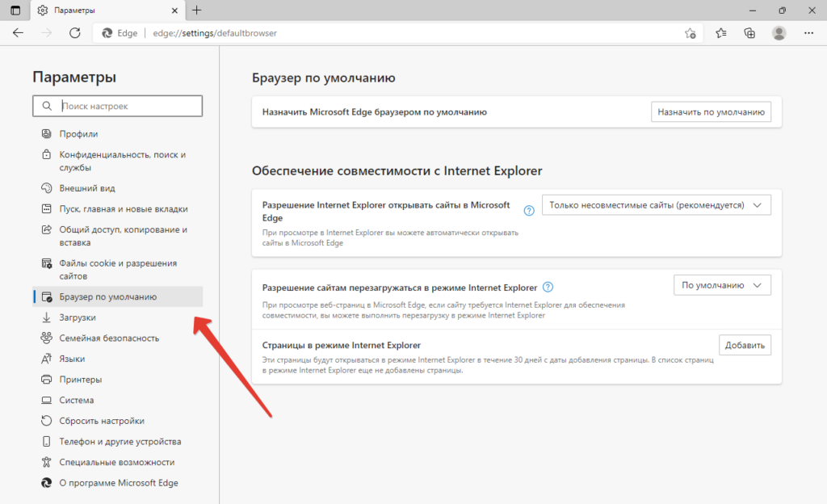Open the vertical tabs panel icon

(x=15, y=10)
